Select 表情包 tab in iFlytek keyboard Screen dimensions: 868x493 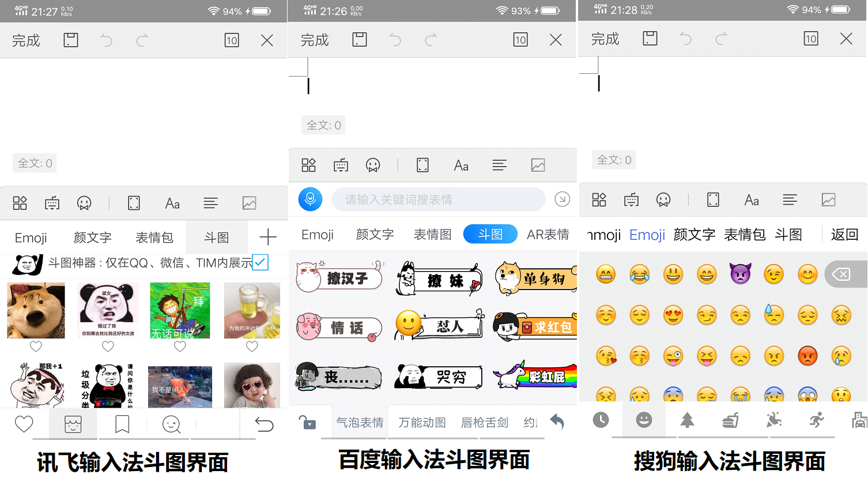click(154, 238)
